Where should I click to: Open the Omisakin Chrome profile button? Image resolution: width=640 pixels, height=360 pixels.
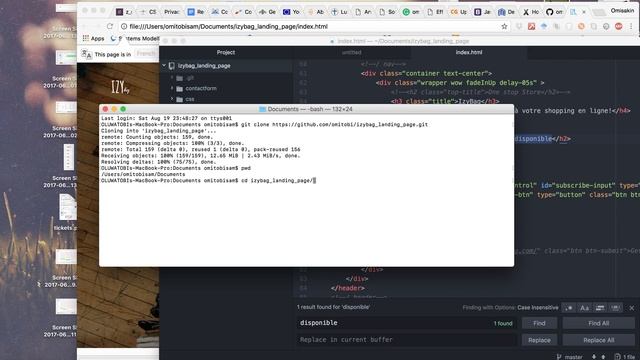click(x=622, y=10)
